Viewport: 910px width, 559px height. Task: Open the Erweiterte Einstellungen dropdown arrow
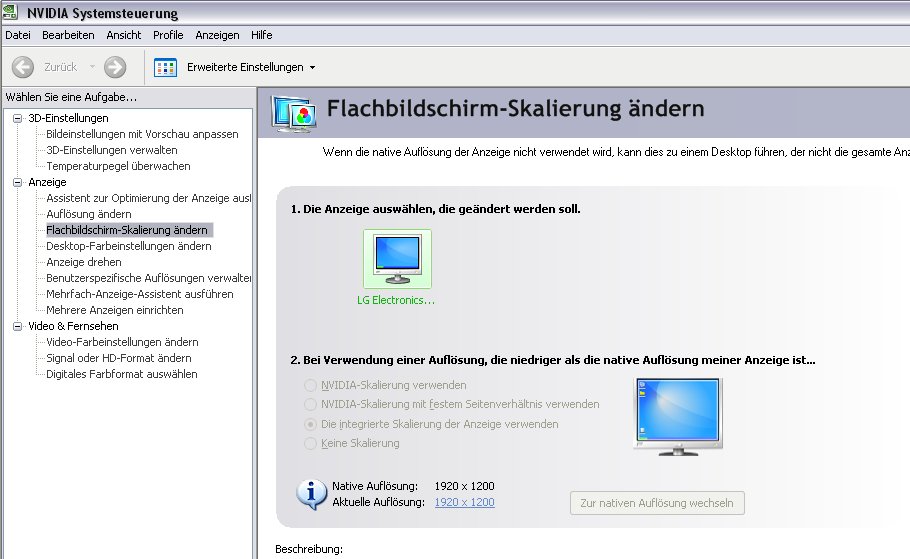coord(312,67)
